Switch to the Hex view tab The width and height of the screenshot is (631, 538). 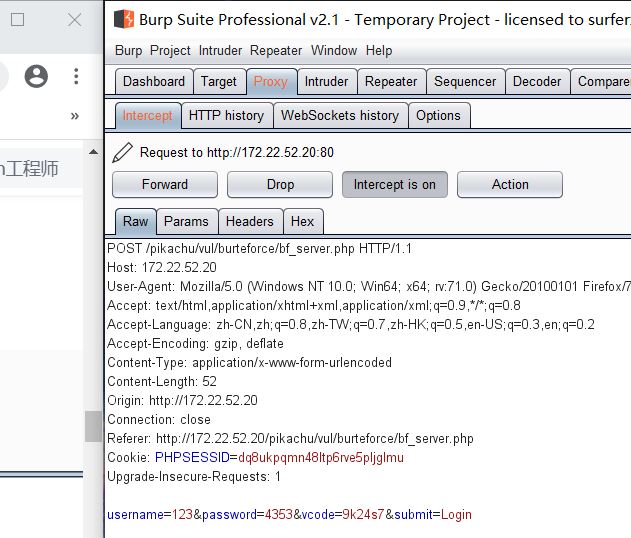(x=303, y=222)
